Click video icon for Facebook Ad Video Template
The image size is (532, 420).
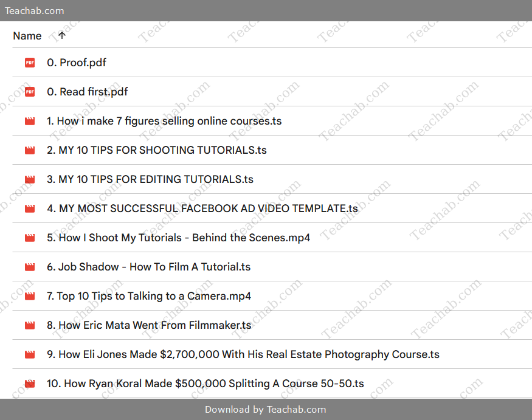pos(30,208)
